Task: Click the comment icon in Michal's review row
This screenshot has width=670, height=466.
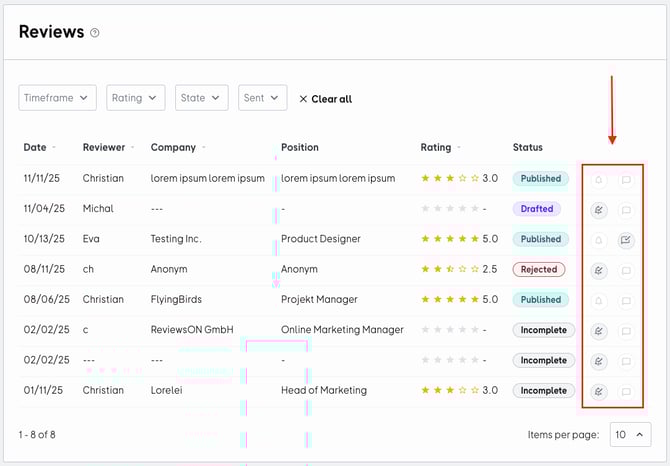Action: click(x=626, y=210)
